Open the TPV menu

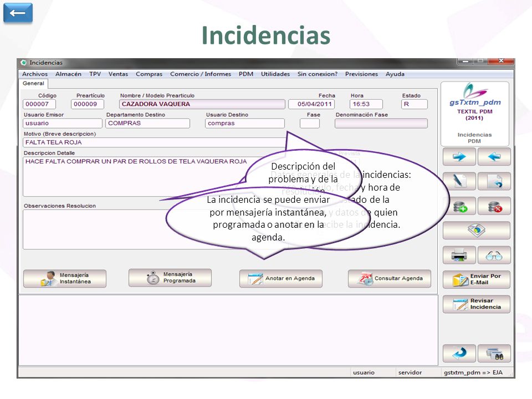[x=95, y=74]
